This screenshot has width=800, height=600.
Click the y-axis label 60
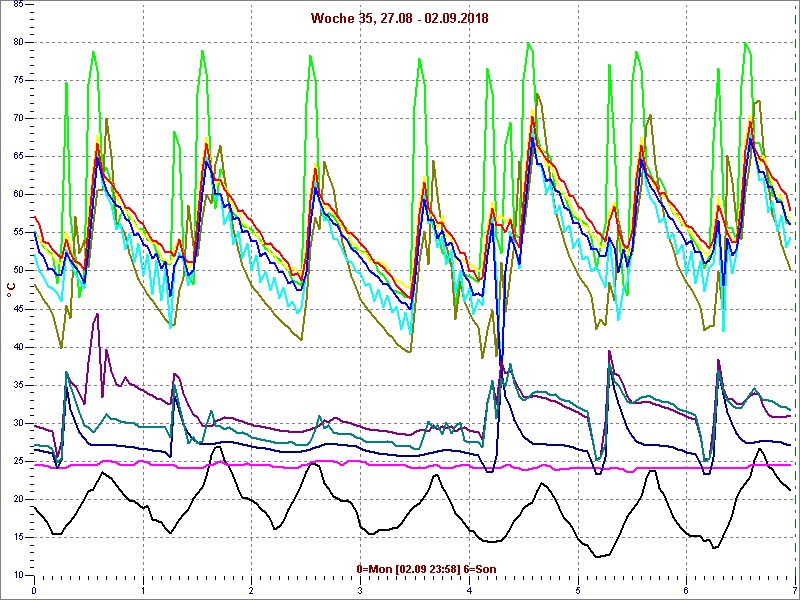(x=18, y=194)
